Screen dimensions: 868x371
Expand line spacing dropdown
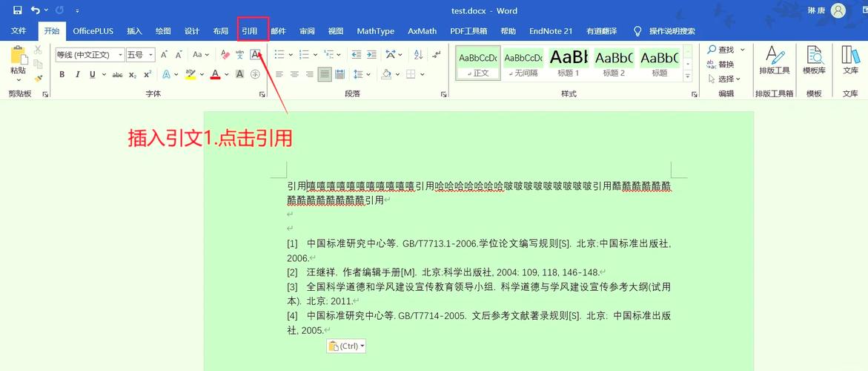tap(368, 74)
